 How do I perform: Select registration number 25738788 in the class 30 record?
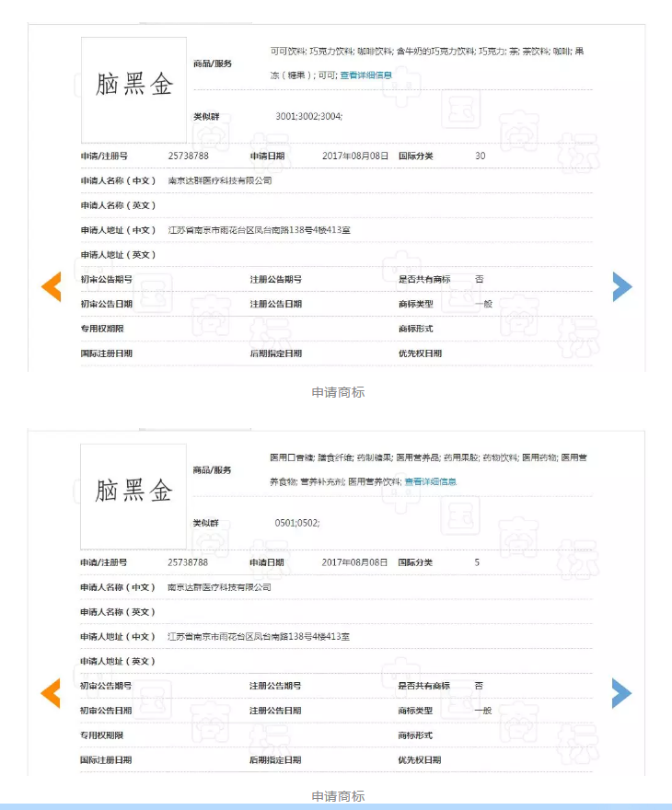click(x=188, y=156)
